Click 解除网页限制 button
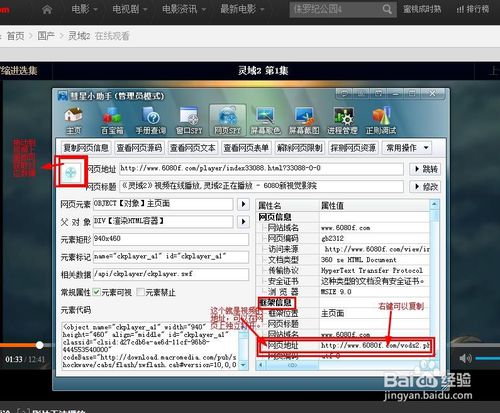Viewport: 500px width, 413px height. (300, 148)
